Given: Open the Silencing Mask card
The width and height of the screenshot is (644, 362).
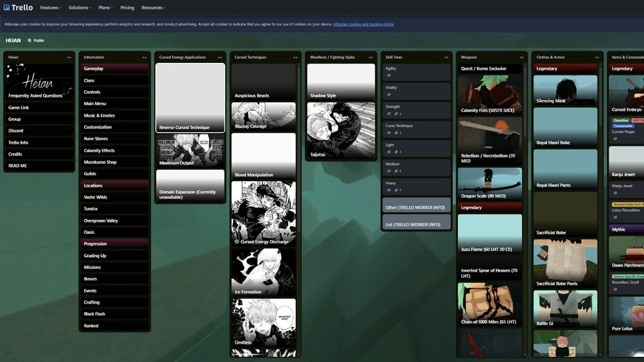Looking at the screenshot, I should pyautogui.click(x=565, y=90).
